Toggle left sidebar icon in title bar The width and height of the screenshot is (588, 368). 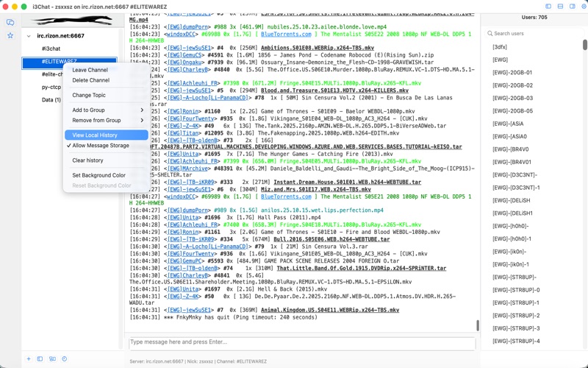tap(548, 7)
